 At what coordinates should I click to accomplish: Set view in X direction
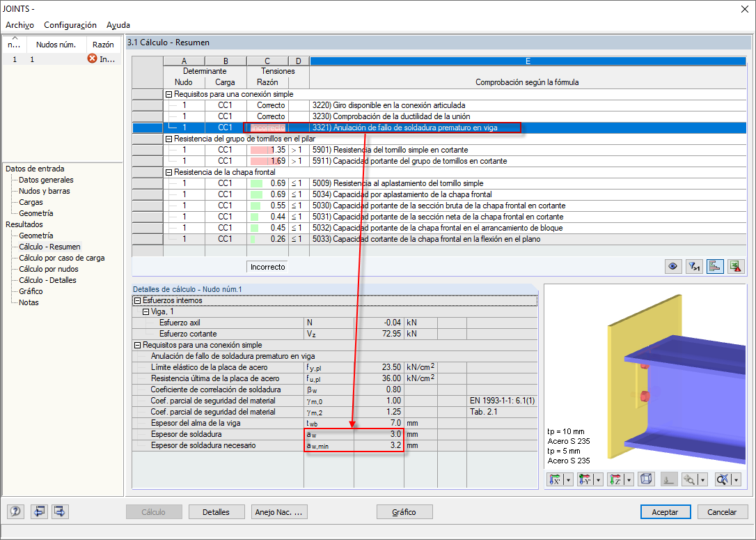[556, 479]
